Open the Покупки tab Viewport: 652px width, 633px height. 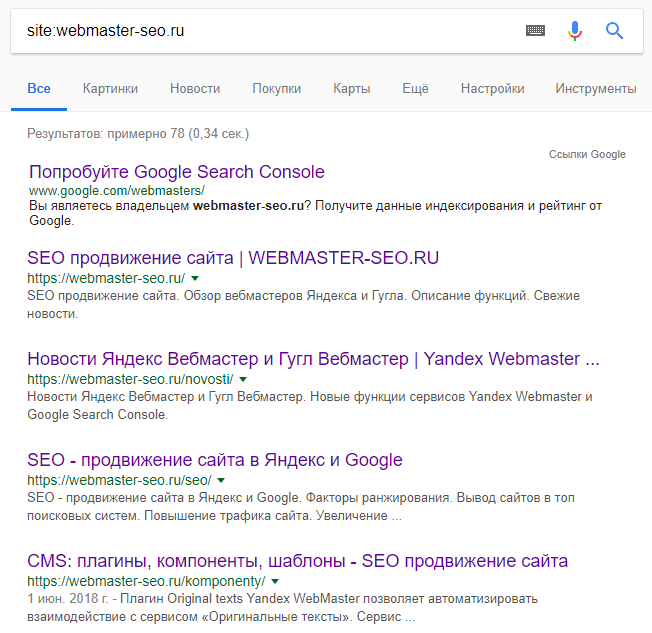click(277, 88)
